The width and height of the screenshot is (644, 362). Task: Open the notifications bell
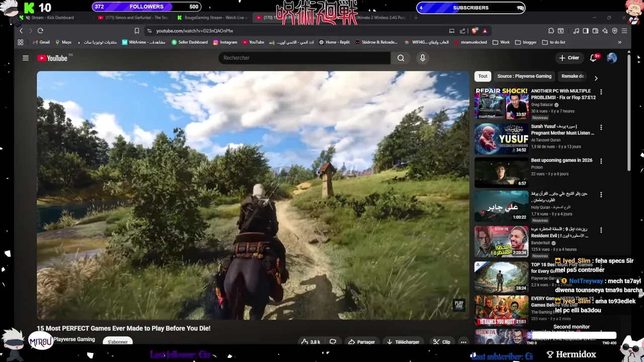594,58
